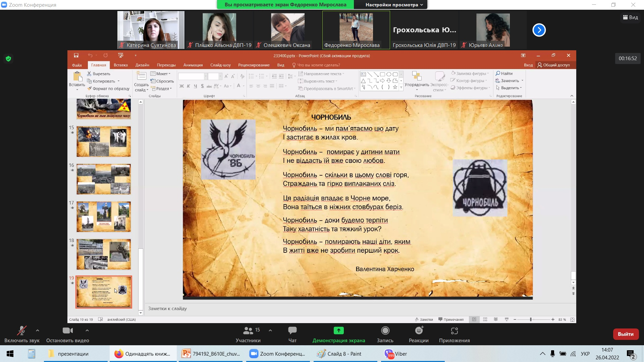Select slide 18 thumbnail
This screenshot has width=644, height=362.
104,254
